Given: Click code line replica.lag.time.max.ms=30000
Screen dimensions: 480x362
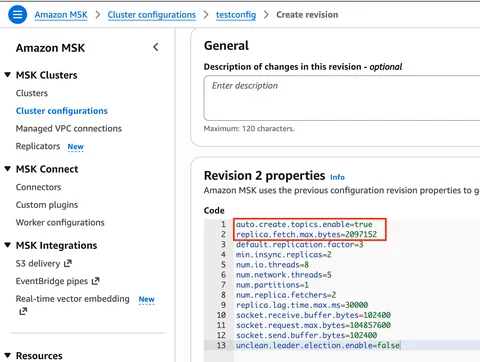Looking at the screenshot, I should pos(302,305).
